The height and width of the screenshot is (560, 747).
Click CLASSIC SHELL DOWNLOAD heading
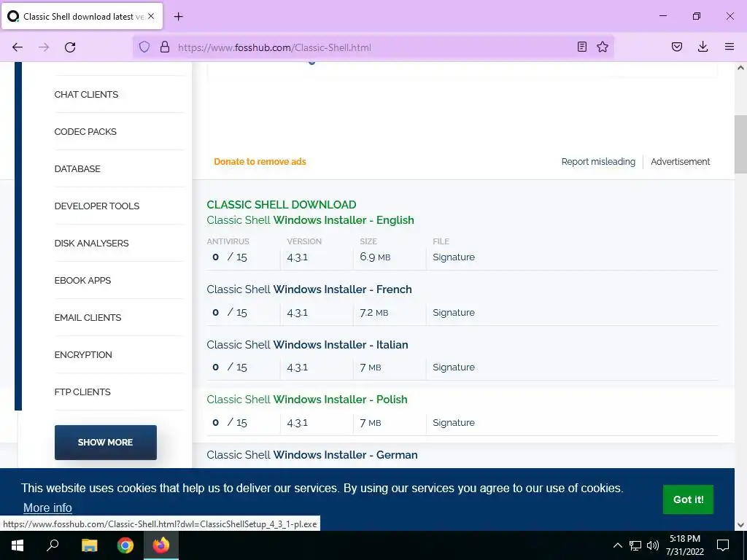point(281,204)
